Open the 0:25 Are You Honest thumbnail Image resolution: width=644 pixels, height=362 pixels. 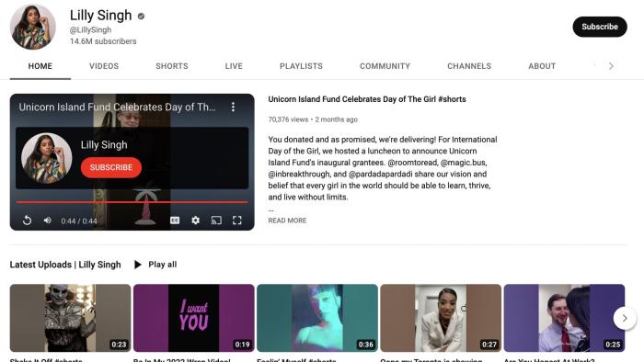[x=564, y=318]
